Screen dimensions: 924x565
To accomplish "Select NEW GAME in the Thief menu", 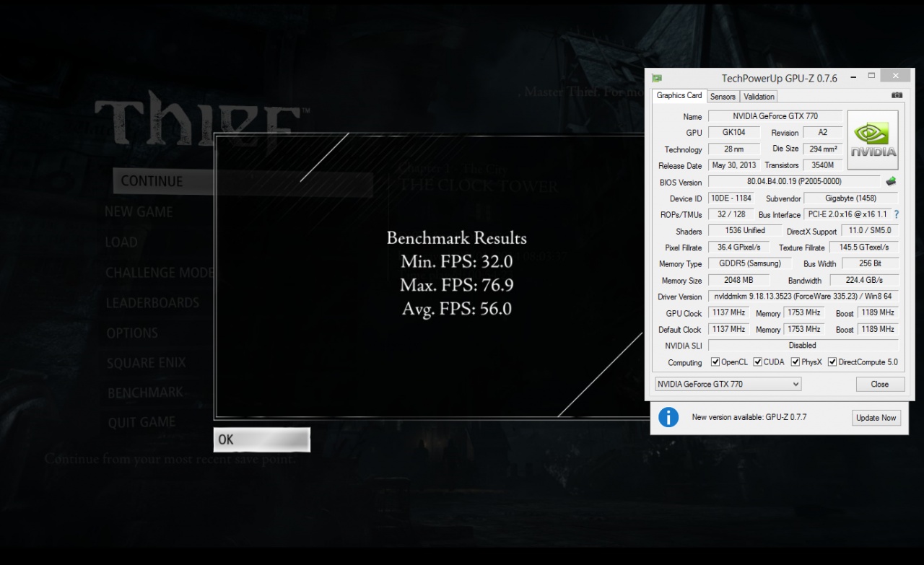I will click(139, 212).
